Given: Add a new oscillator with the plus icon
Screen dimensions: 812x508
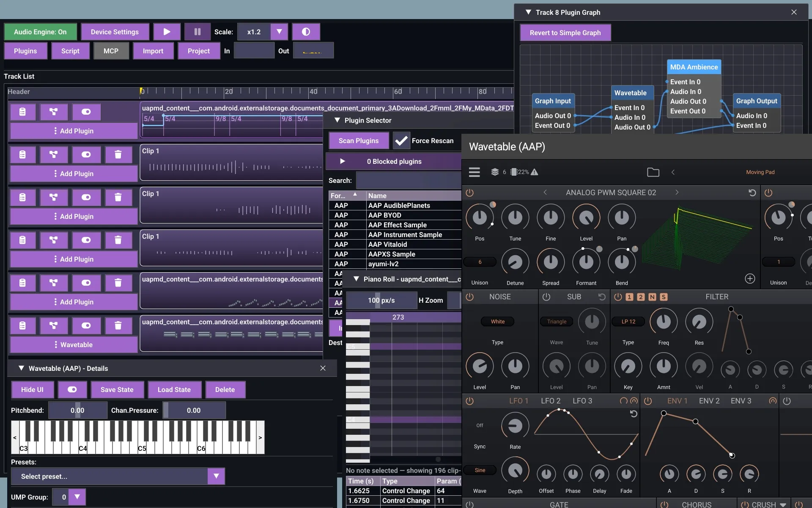Looking at the screenshot, I should coord(750,279).
